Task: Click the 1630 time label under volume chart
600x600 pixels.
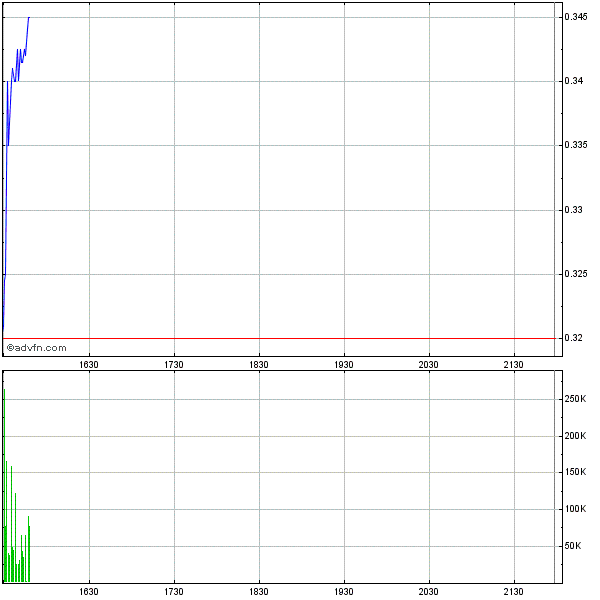Action: click(x=89, y=592)
